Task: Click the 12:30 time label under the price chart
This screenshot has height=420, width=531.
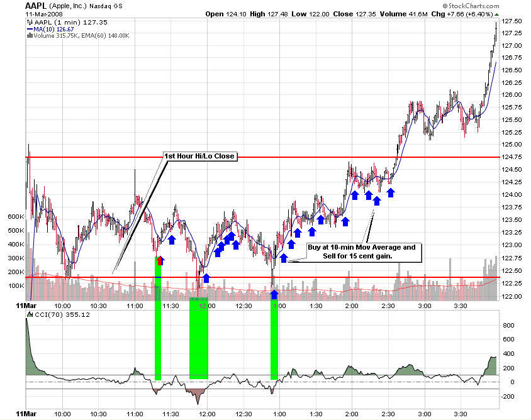Action: click(x=243, y=306)
